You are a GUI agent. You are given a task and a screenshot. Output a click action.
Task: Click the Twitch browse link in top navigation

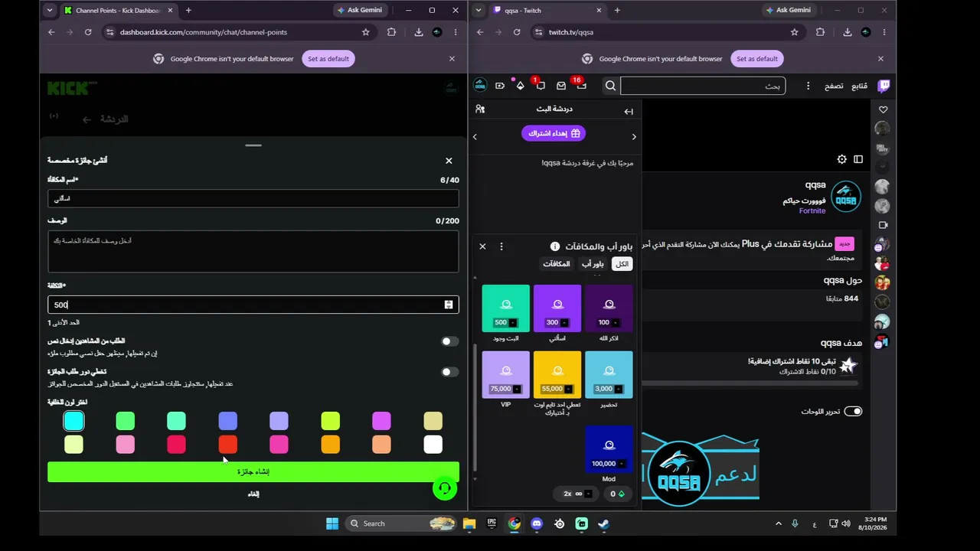834,86
